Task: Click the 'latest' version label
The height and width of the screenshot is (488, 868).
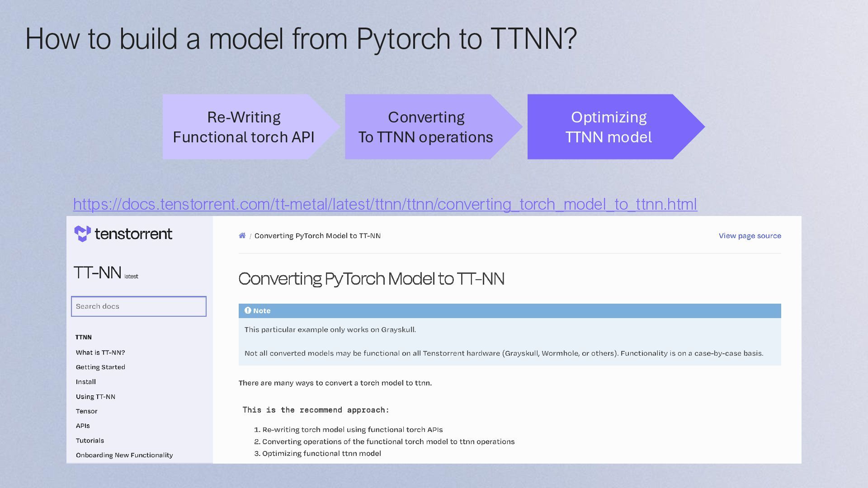Action: click(x=131, y=276)
